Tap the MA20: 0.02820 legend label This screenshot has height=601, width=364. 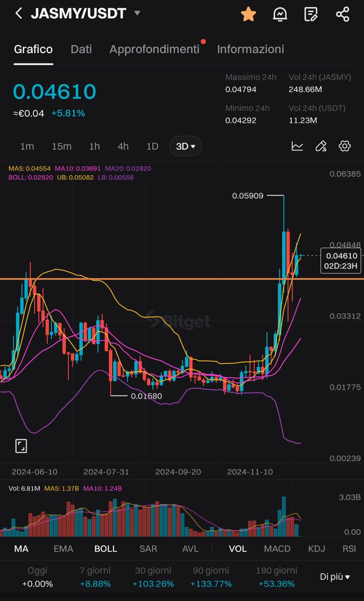click(129, 169)
